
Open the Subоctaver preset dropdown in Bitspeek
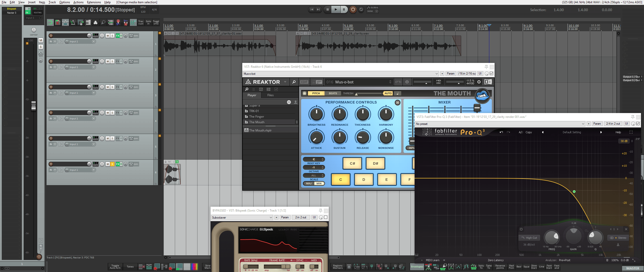pos(242,218)
